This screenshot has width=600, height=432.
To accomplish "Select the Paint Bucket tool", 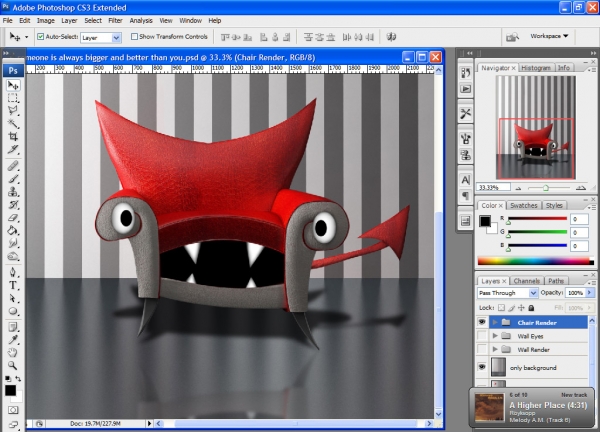I will coord(13,230).
